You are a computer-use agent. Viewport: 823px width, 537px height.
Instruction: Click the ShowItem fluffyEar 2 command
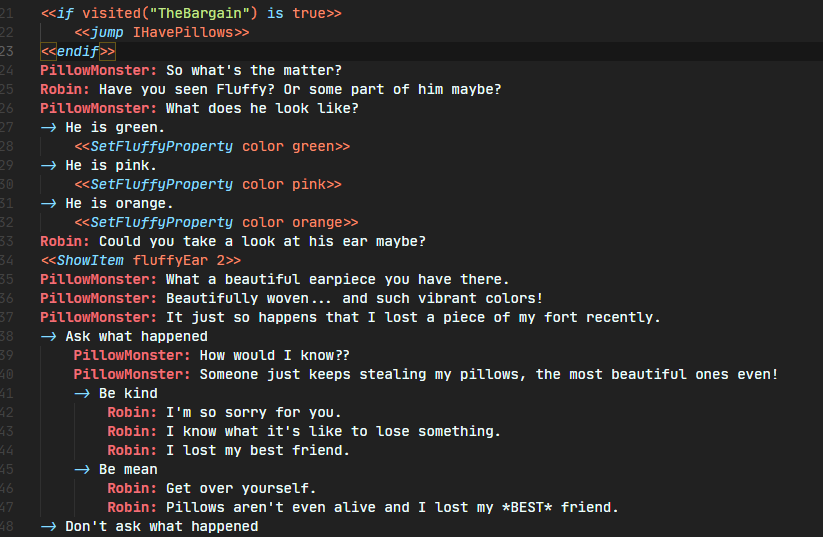[141, 260]
